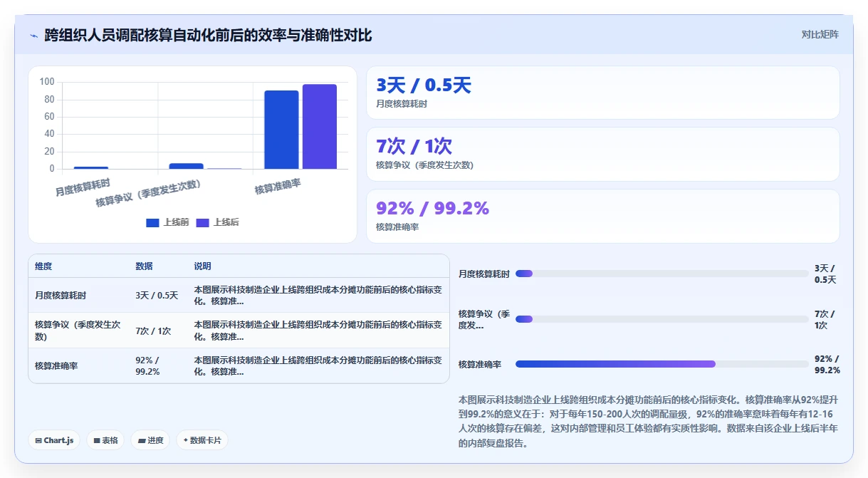Click the 月度核算耗时 chart axis label
Image resolution: width=868 pixels, height=478 pixels.
click(83, 187)
